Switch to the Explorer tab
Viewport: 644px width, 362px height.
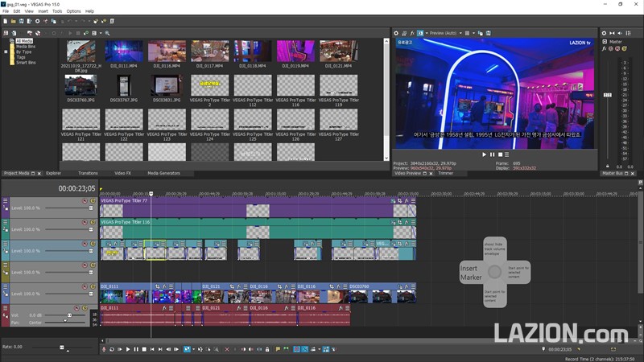point(53,173)
